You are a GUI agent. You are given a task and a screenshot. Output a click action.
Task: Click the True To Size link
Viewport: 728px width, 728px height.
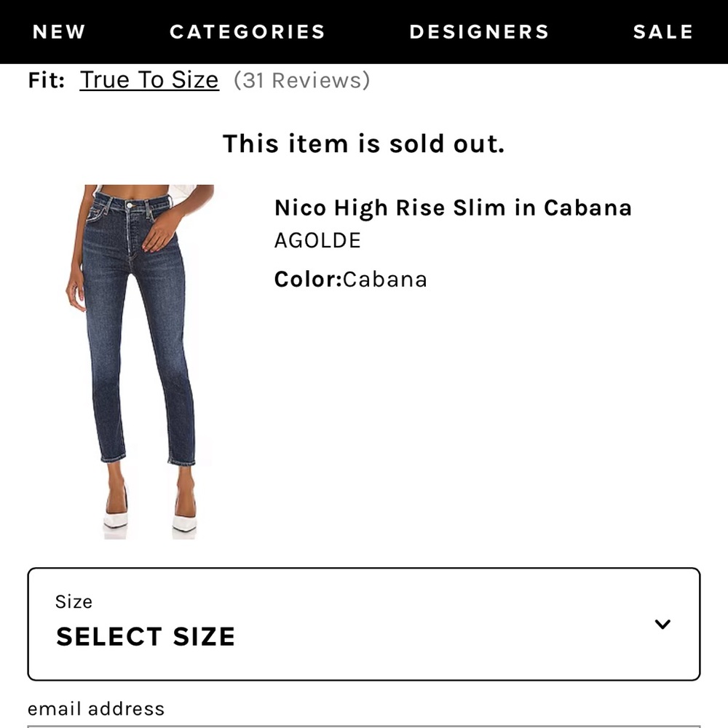tap(149, 80)
